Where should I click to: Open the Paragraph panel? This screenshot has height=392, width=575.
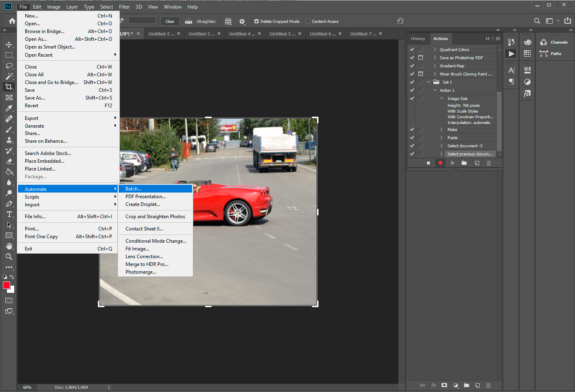click(511, 82)
